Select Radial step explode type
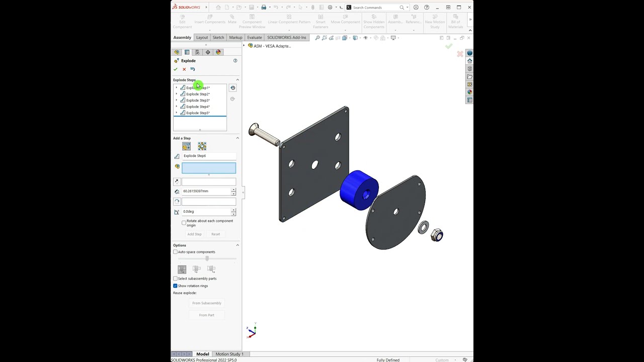Image resolution: width=644 pixels, height=362 pixels. 202,146
